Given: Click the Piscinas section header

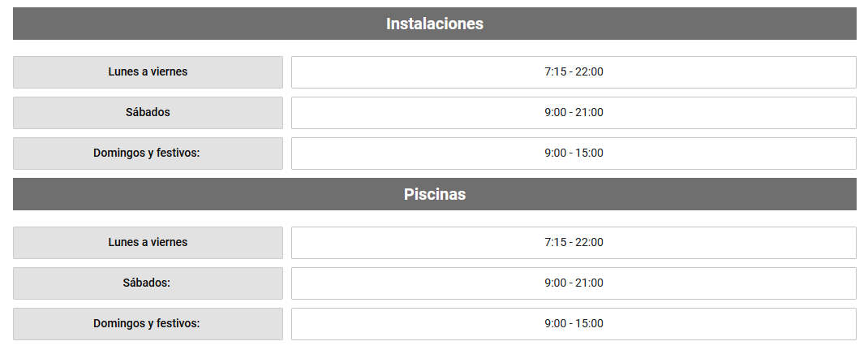Looking at the screenshot, I should (435, 194).
